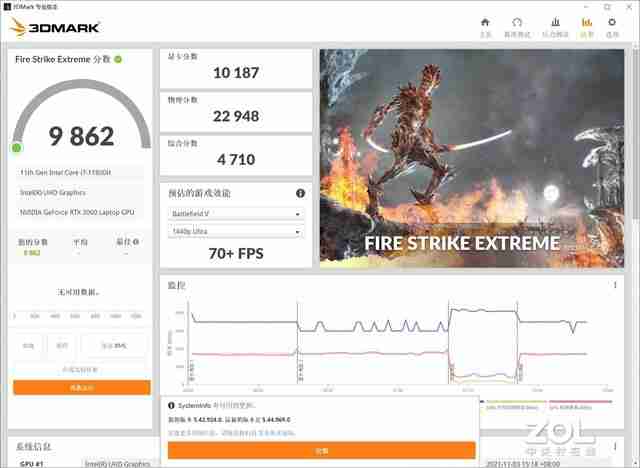Open monitoring panel three-dot menu
The width and height of the screenshot is (640, 468).
pos(615,285)
